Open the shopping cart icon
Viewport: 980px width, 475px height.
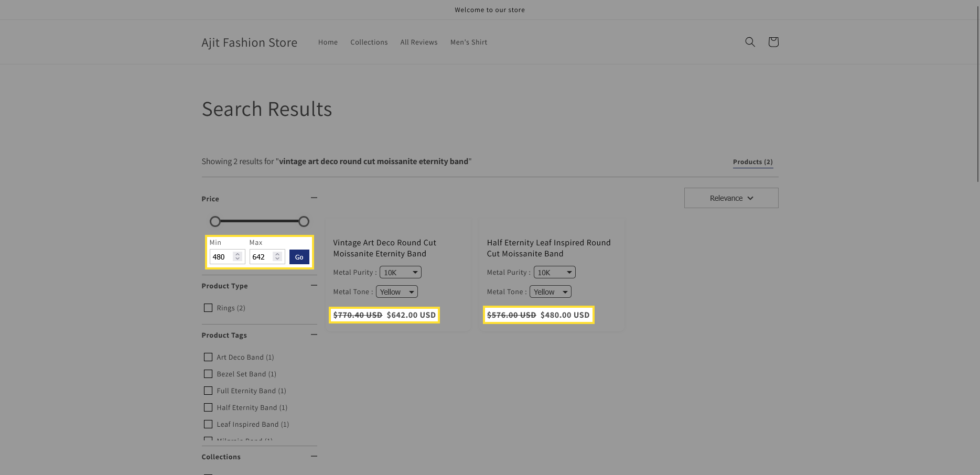[x=773, y=42]
